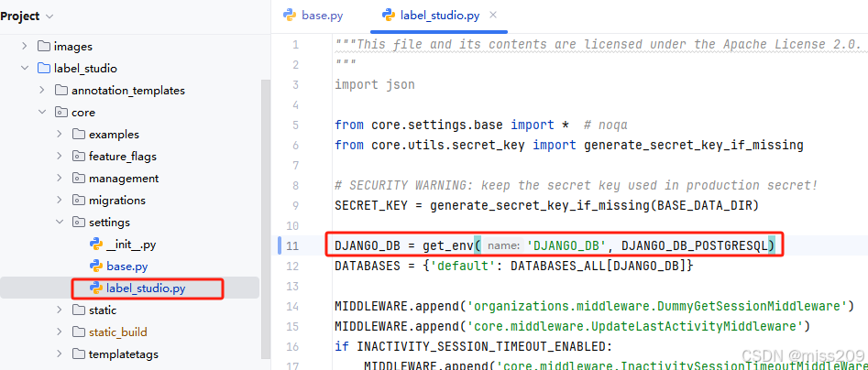Click gutter line number 11

pyautogui.click(x=292, y=246)
